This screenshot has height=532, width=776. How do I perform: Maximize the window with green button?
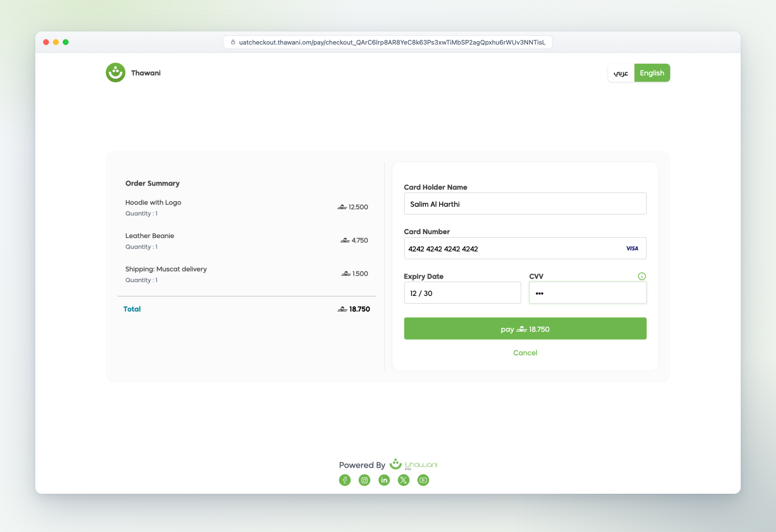(x=66, y=42)
